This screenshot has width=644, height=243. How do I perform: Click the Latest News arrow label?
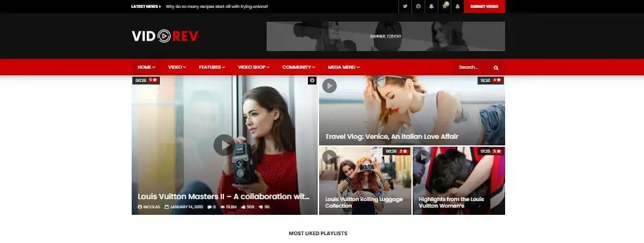tap(146, 7)
